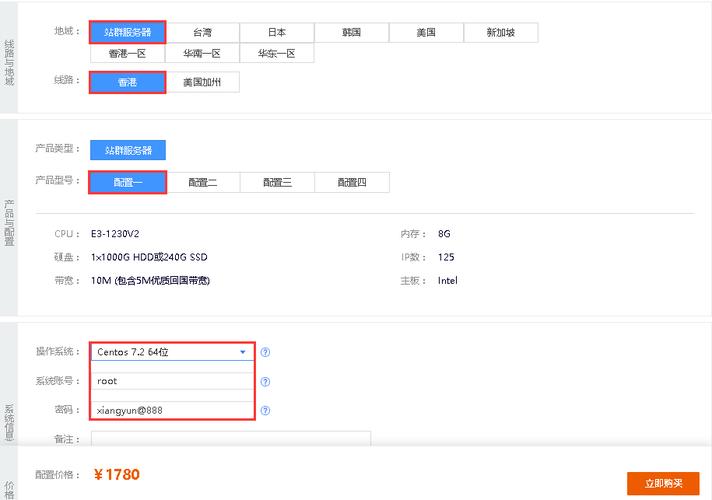Click help icon beside system account
712x500 pixels.
pyautogui.click(x=265, y=381)
